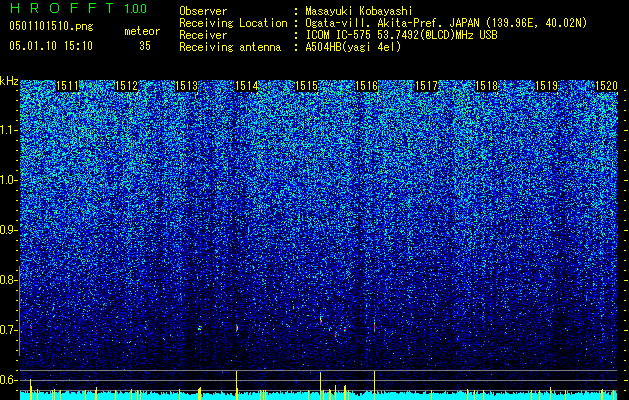The width and height of the screenshot is (629, 400).
Task: Click the 1516 time label
Action: (x=367, y=86)
